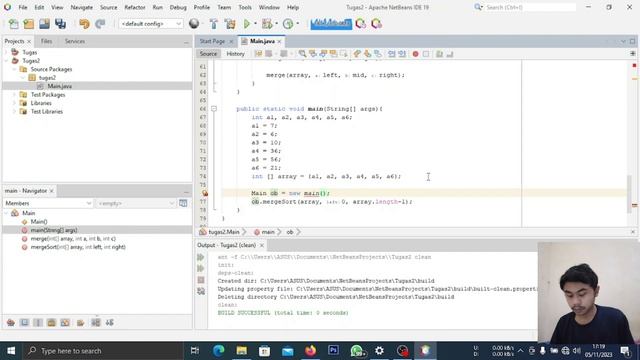
Task: Click the blue memory usage bar
Action: [331, 24]
